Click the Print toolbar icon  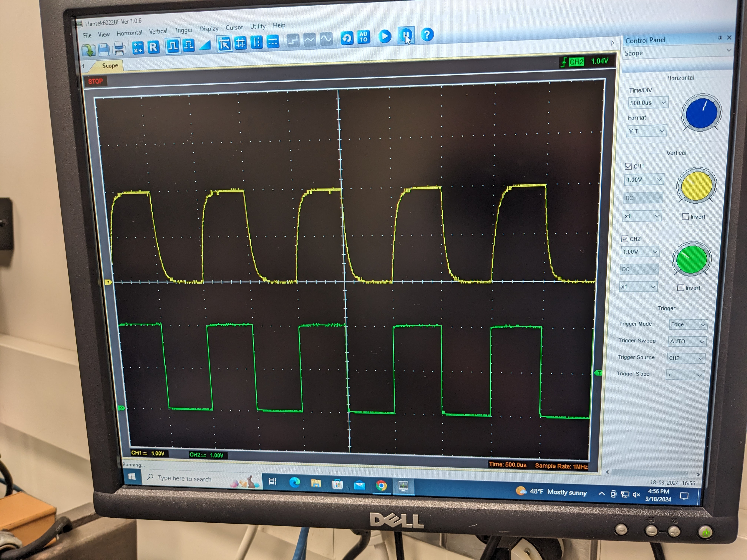pos(119,48)
